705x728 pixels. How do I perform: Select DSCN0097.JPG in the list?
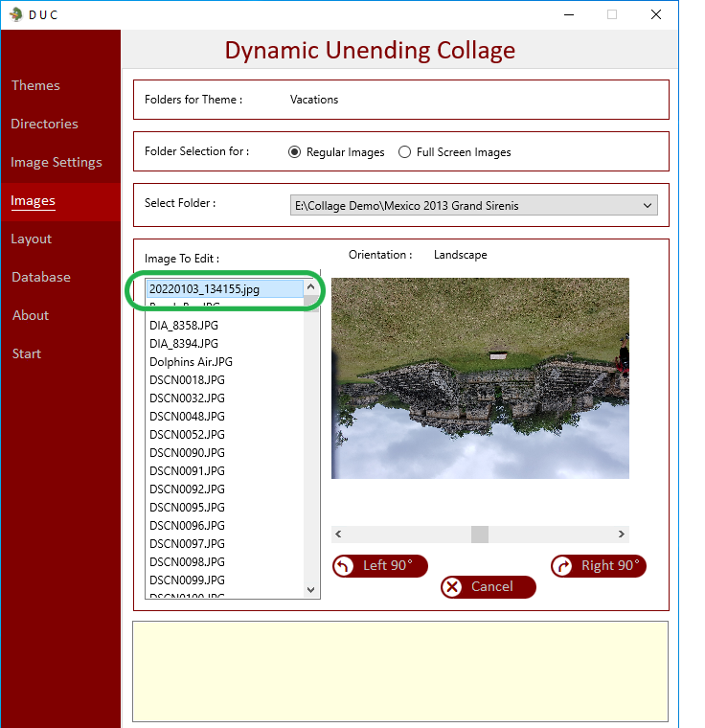coord(187,544)
